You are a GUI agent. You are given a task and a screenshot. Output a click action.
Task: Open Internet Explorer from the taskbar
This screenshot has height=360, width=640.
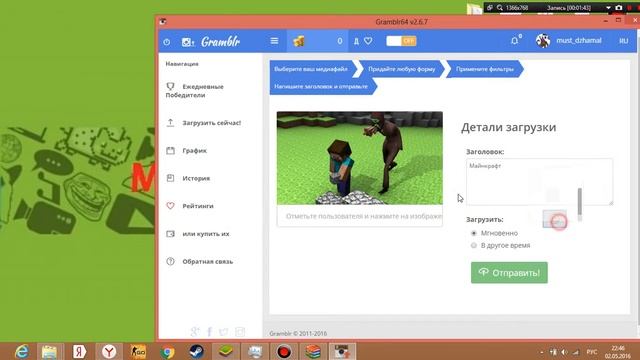[x=22, y=351]
